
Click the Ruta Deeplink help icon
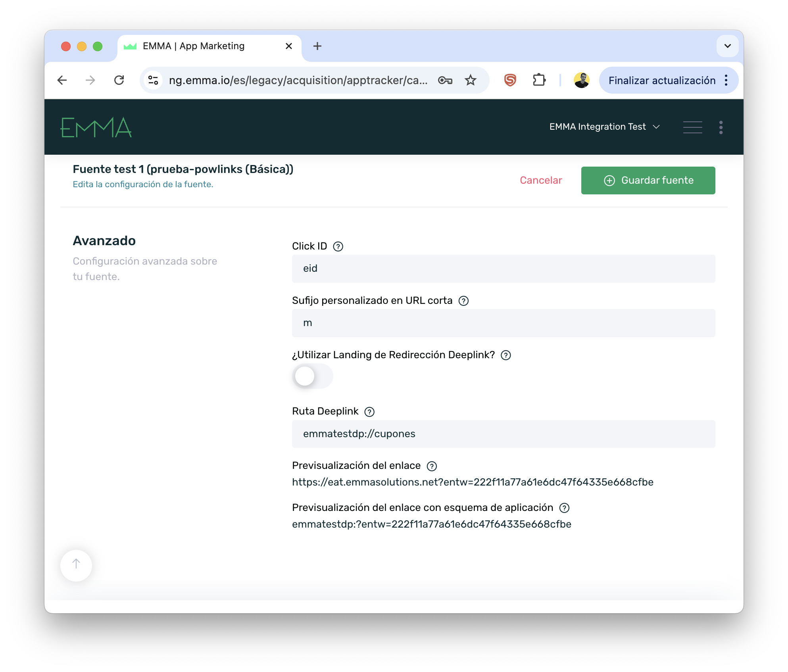369,412
